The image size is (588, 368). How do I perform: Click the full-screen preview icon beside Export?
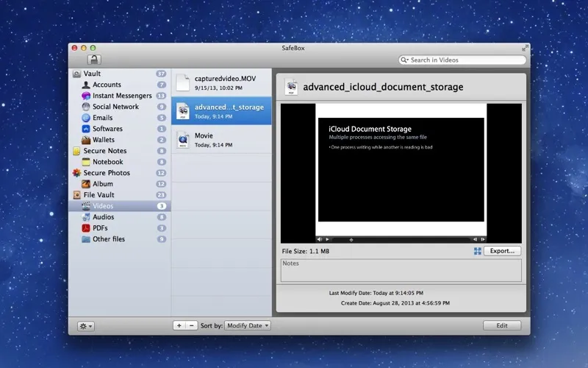pos(478,251)
